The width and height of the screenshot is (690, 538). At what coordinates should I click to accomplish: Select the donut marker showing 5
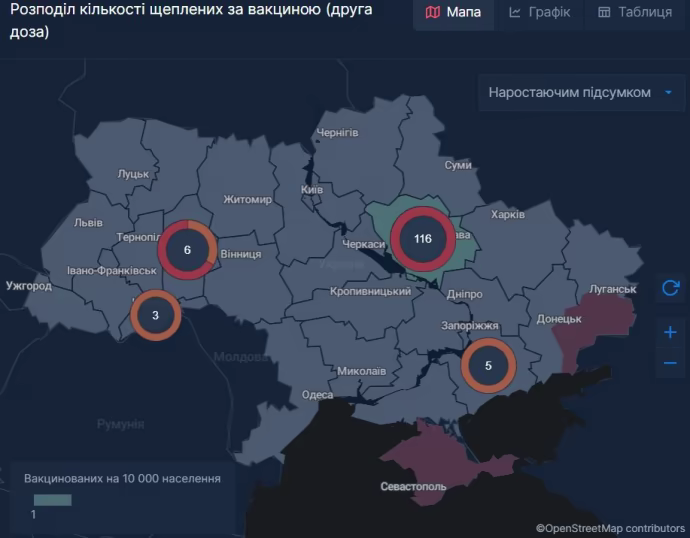tap(488, 365)
